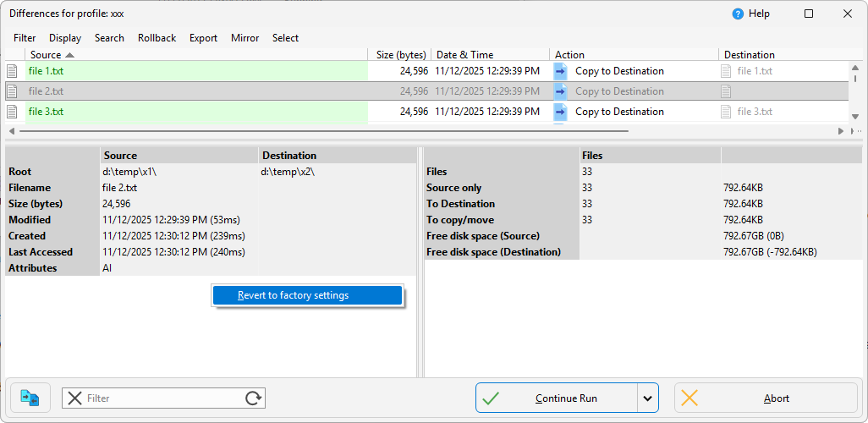Sort by the Date & Time column header
868x423 pixels.
tap(464, 55)
